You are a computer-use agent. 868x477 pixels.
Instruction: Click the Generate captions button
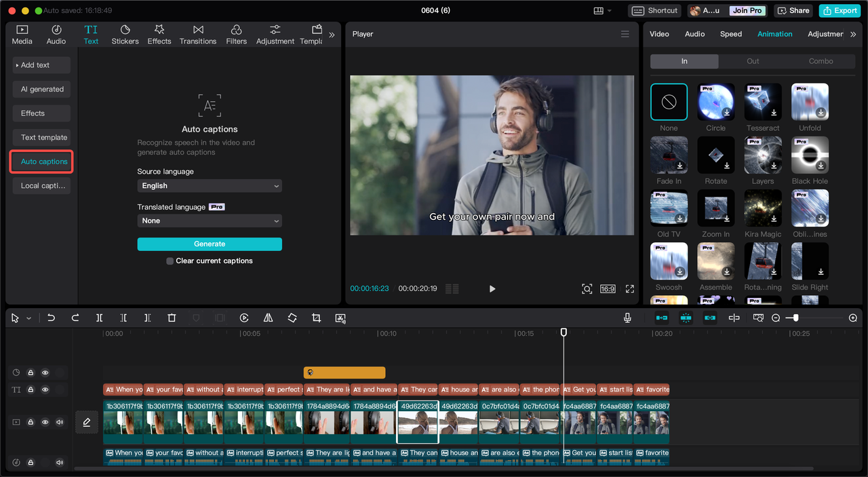click(210, 244)
